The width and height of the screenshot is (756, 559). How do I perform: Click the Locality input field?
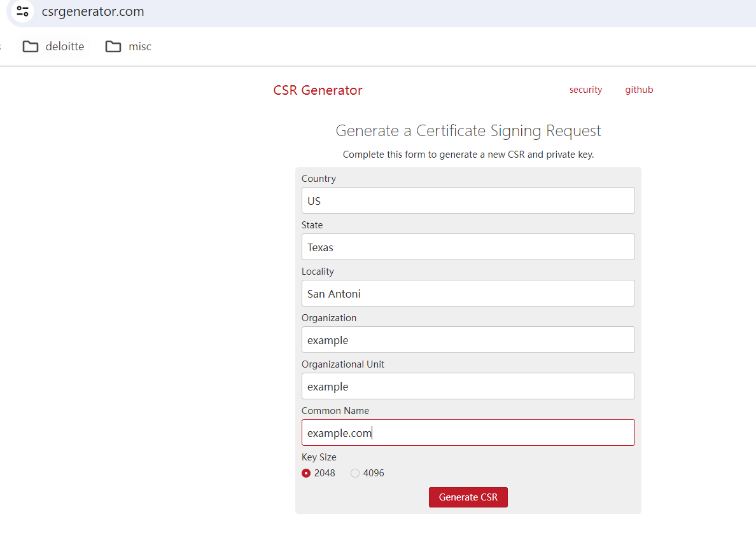pyautogui.click(x=468, y=293)
